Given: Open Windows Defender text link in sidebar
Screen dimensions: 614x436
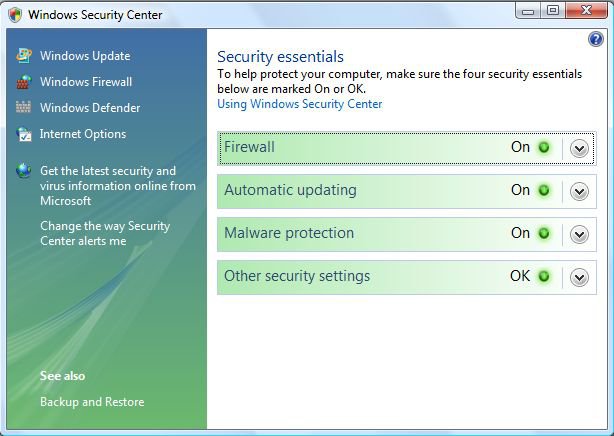Looking at the screenshot, I should coord(90,108).
